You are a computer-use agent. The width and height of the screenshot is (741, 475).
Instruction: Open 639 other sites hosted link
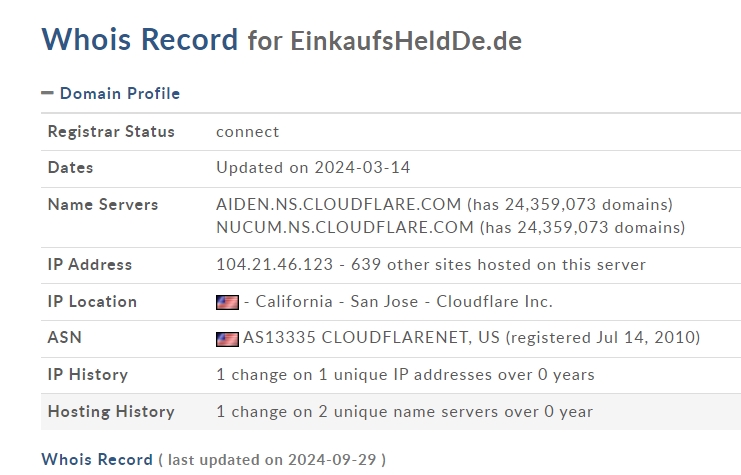pyautogui.click(x=498, y=264)
